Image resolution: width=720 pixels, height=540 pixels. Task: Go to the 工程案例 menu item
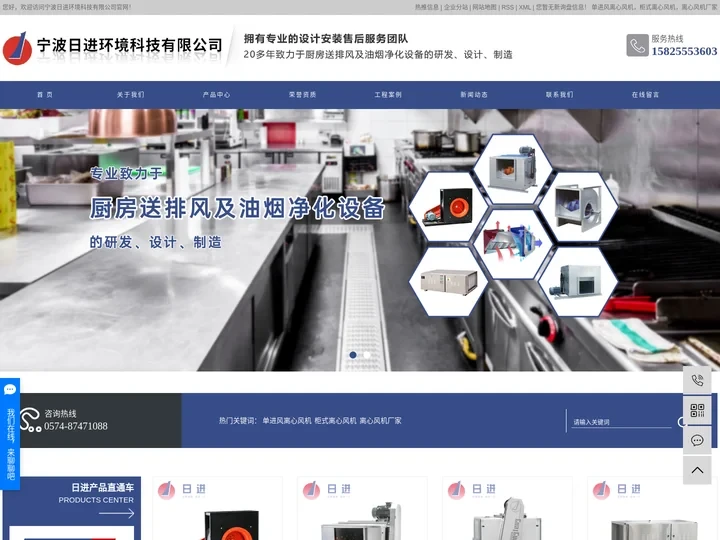(x=388, y=95)
